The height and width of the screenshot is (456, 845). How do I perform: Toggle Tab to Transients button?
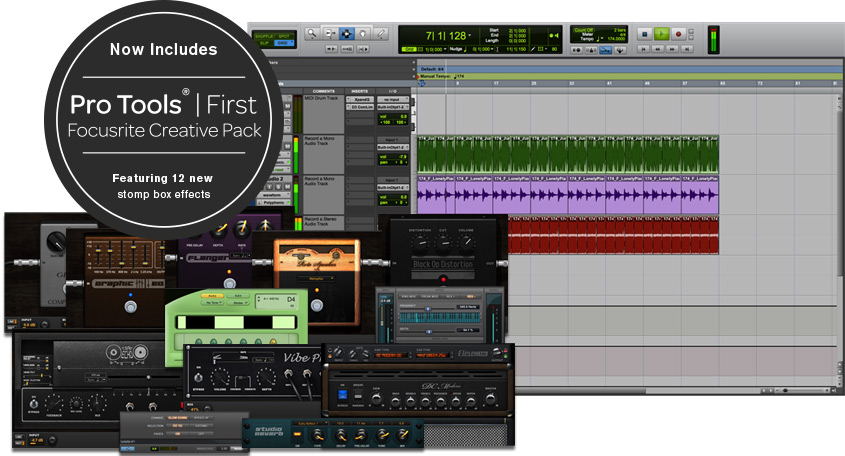(331, 49)
